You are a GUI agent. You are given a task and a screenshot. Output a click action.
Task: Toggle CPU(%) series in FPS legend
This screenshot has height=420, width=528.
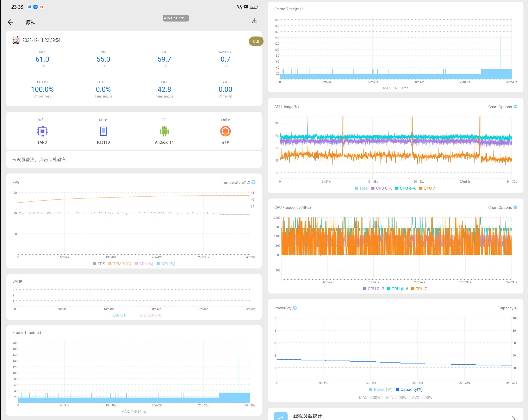144,264
